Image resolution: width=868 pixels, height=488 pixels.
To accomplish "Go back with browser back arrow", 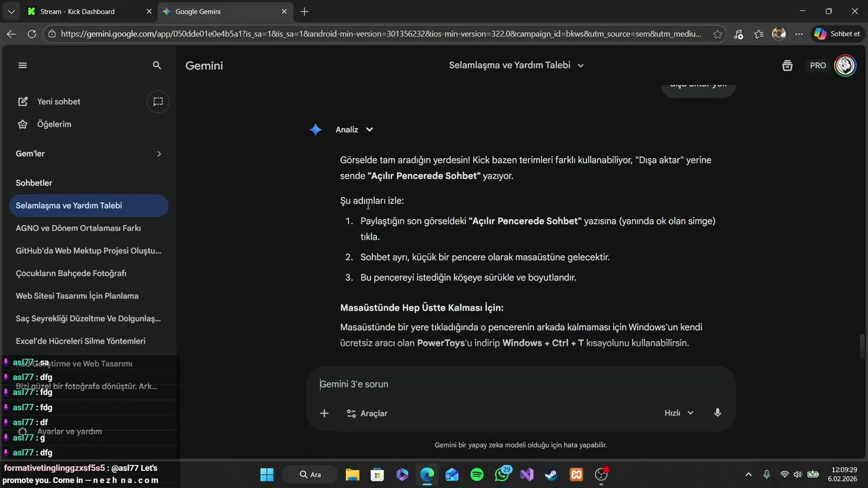I will pos(12,34).
